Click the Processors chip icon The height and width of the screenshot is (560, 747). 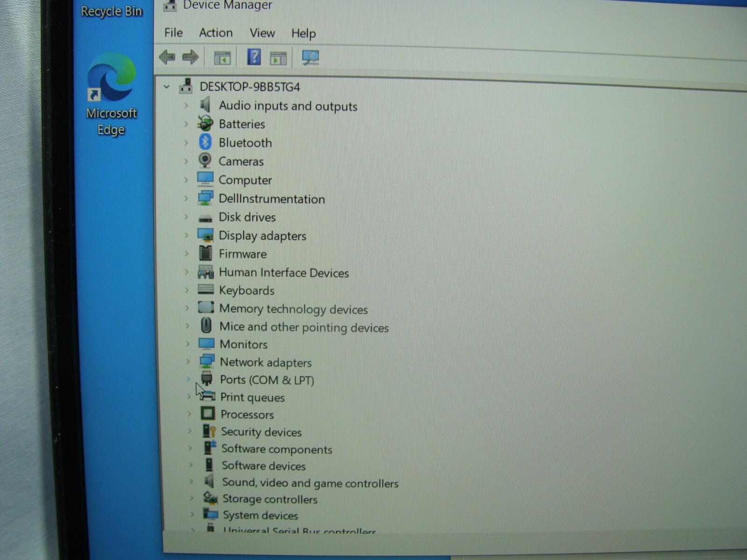tap(208, 413)
